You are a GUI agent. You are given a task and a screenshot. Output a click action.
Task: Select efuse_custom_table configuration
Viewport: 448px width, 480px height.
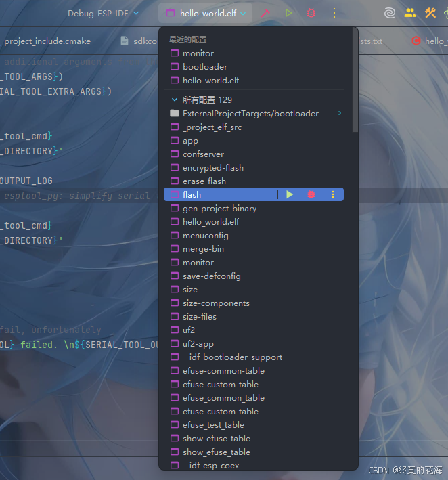click(254, 411)
